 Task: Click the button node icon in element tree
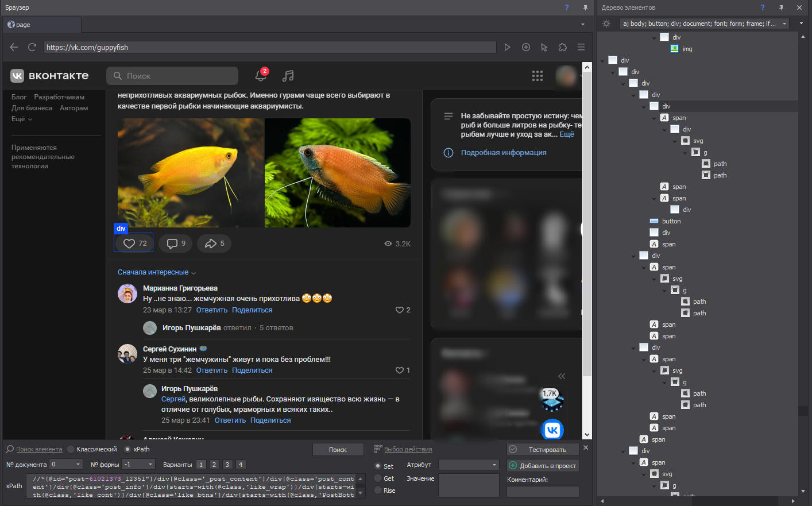tap(654, 221)
